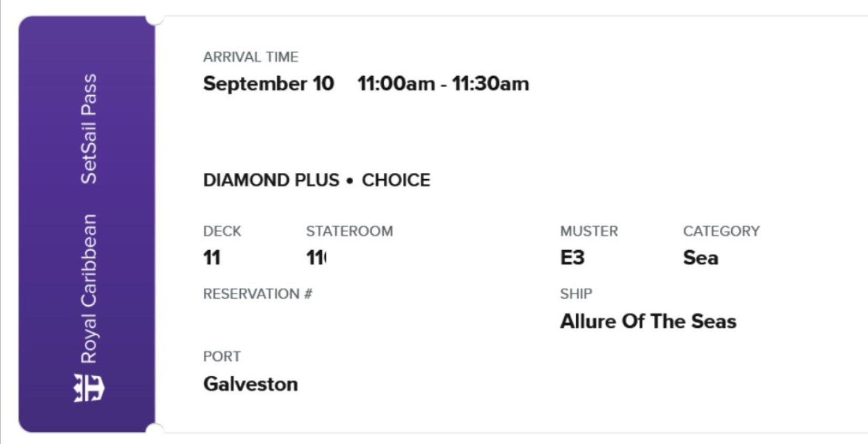This screenshot has width=868, height=444.
Task: Click the STATEROOM heading
Action: [350, 231]
